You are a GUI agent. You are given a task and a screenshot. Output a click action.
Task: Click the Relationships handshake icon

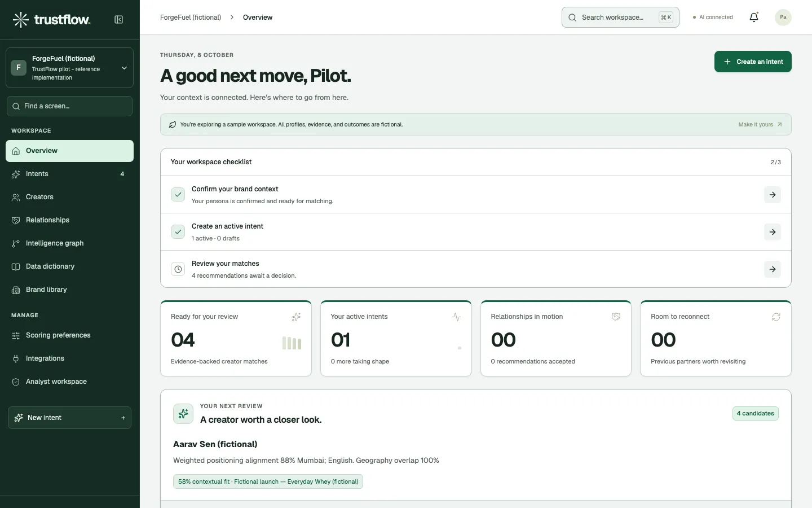click(16, 221)
